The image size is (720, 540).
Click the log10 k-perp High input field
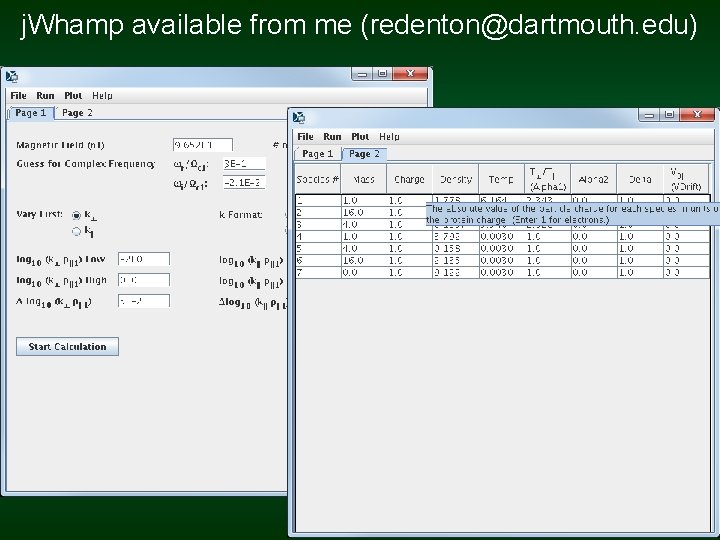(144, 280)
